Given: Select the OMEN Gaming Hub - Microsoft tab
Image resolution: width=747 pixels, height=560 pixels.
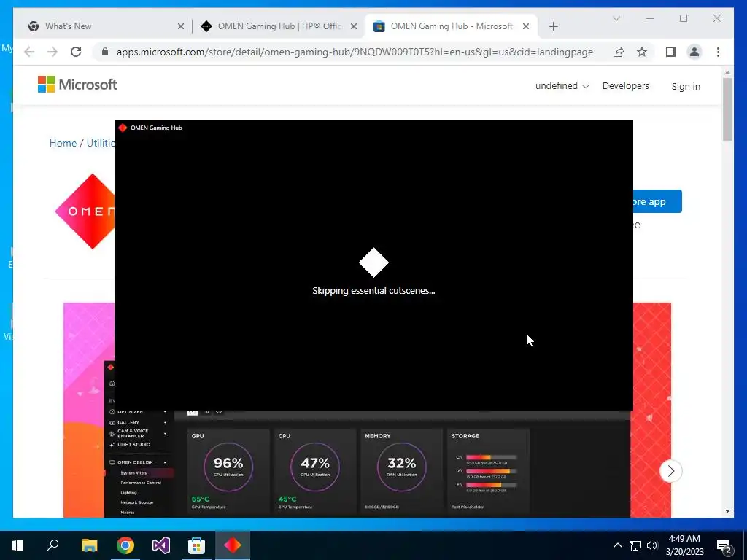Looking at the screenshot, I should click(451, 26).
